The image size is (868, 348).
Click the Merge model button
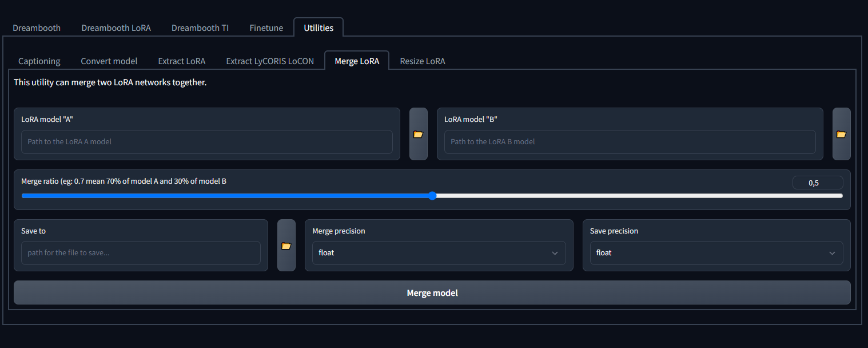click(x=432, y=292)
